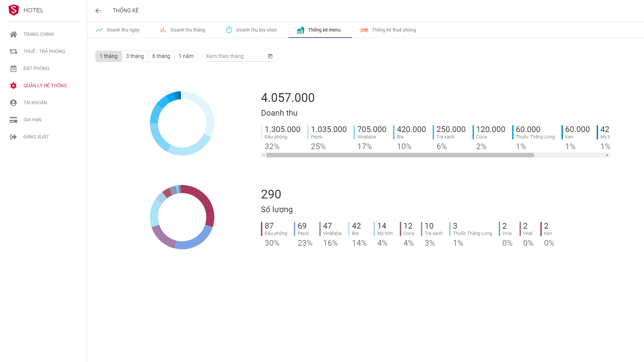Viewport: 644px width, 362px height.
Task: Open the Thống kê thuê phòng tab
Action: (x=388, y=30)
